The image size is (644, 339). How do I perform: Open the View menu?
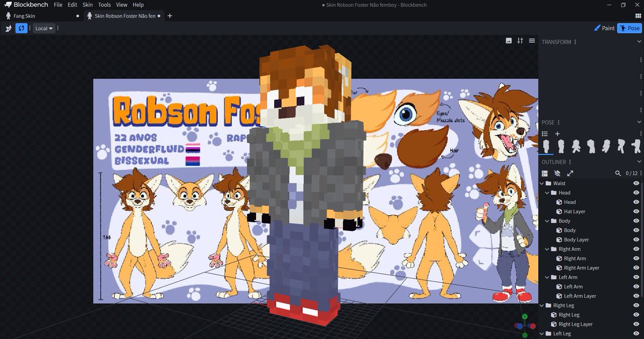click(122, 5)
